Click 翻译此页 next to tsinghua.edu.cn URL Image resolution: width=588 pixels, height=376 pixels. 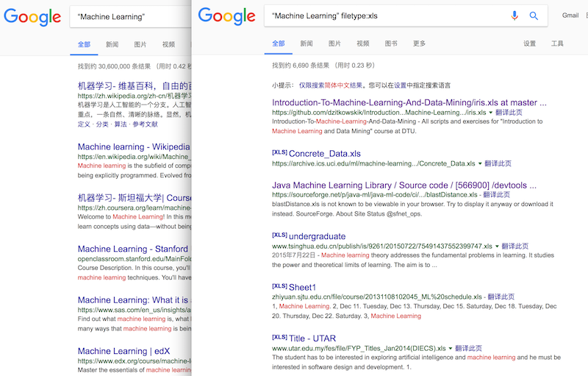515,246
